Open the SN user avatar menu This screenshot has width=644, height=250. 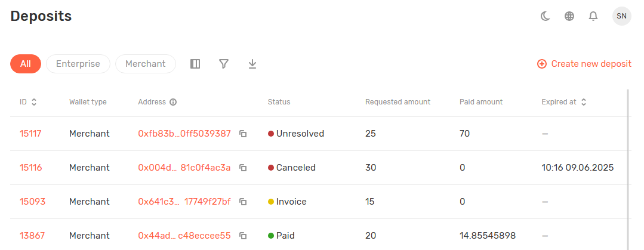pos(621,16)
